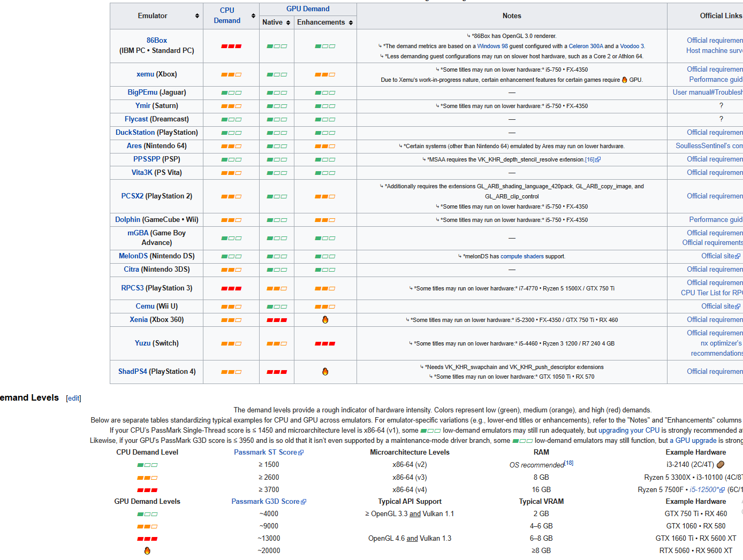The height and width of the screenshot is (560, 743).
Task: Follow the Voodoo 3 link
Action: 632,47
